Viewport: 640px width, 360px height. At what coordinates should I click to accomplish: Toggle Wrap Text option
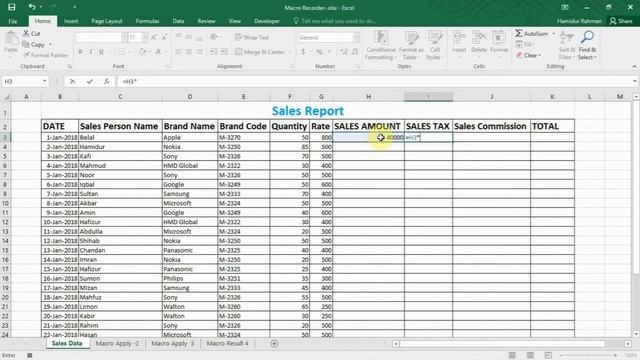[252, 38]
